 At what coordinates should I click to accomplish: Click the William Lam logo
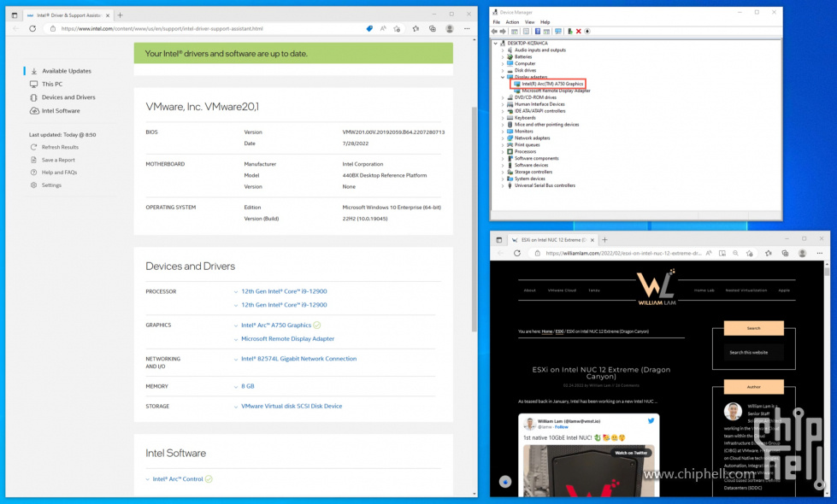pos(657,288)
